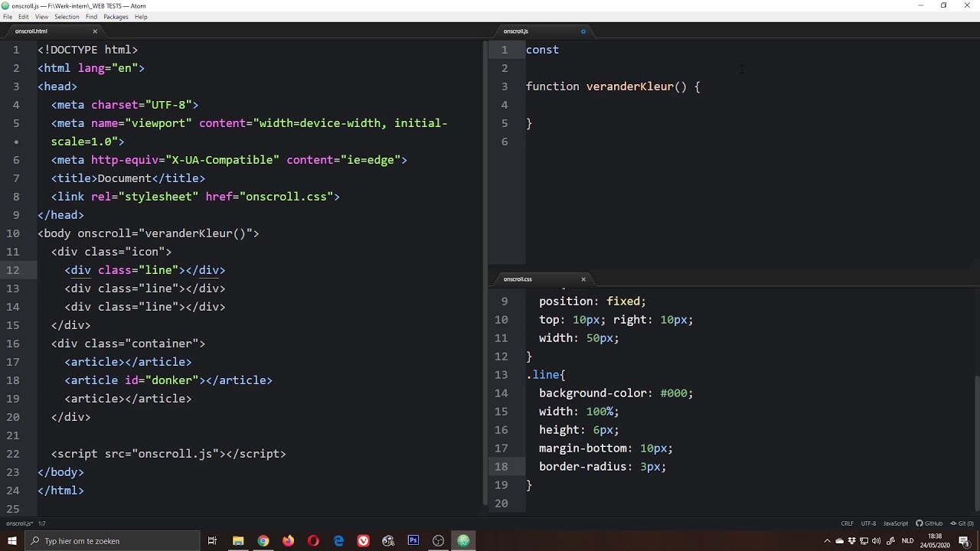The image size is (980, 551).
Task: Open the Selection menu
Action: point(67,17)
